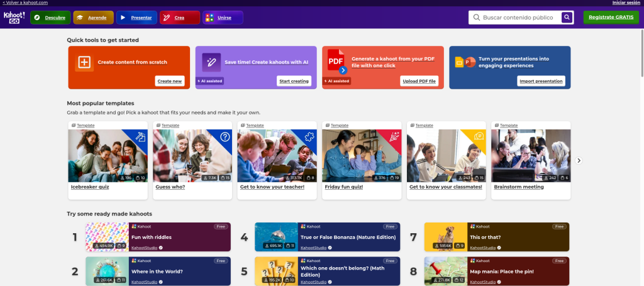Screen dimensions: 644x286
Task: Click verified badge next to Fun with riddles KahootStudio
Action: [x=161, y=248]
